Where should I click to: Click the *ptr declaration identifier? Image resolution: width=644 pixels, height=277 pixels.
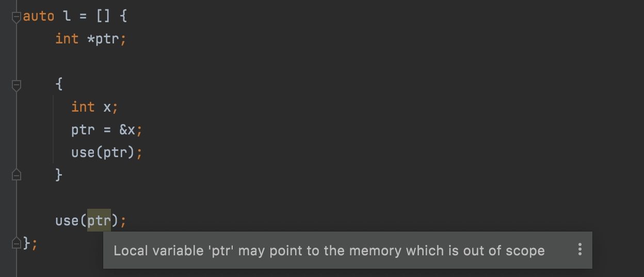pos(103,39)
